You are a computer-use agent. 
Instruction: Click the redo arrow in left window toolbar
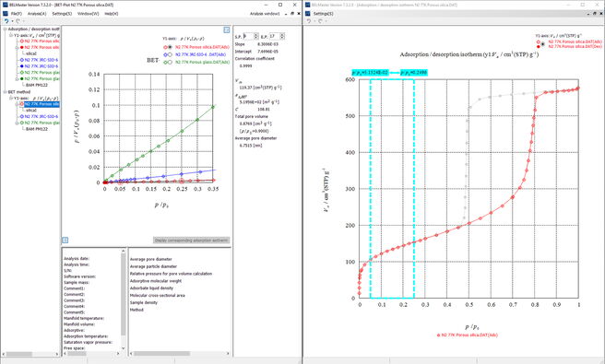[x=18, y=21]
